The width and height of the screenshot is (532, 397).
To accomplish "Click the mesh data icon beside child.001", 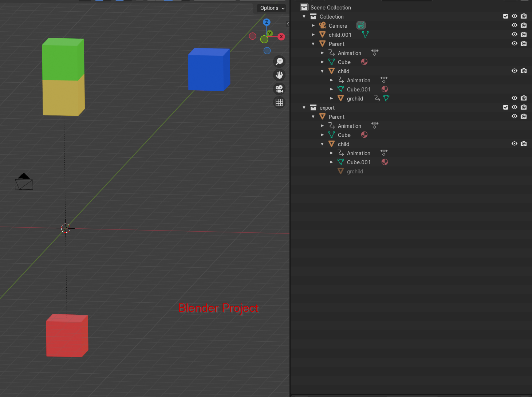I will [x=365, y=35].
